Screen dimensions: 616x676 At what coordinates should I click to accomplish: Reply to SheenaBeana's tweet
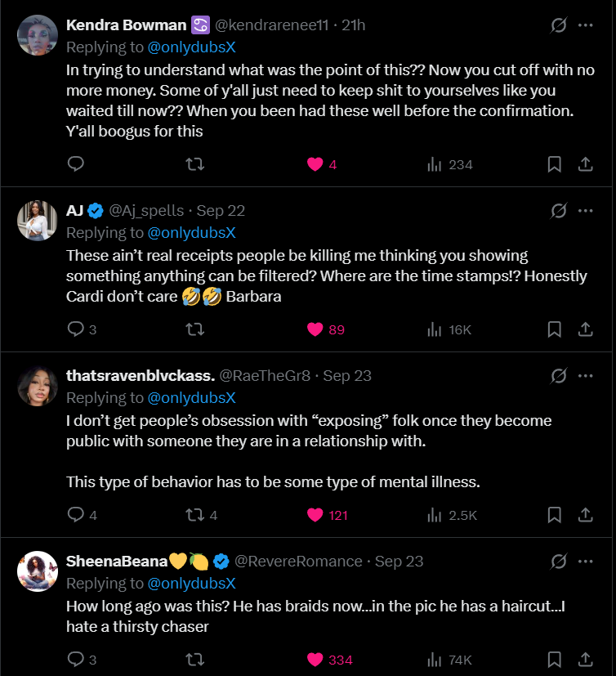pos(76,660)
